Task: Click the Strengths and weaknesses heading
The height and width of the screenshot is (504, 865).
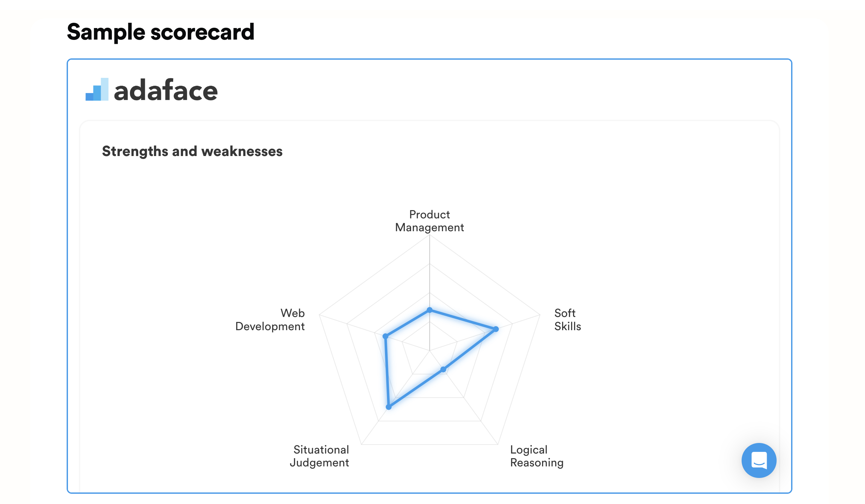Action: [192, 151]
